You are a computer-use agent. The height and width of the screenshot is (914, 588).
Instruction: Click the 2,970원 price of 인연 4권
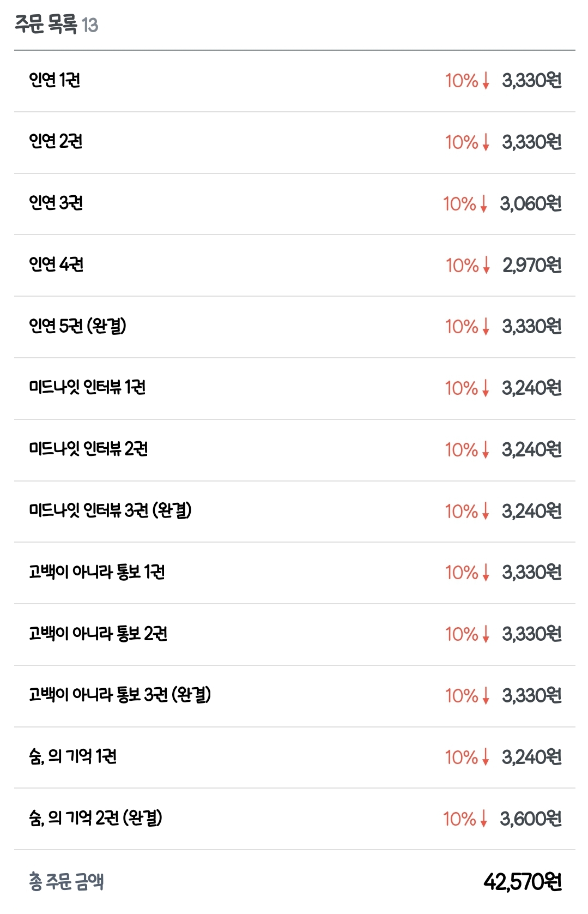point(531,266)
